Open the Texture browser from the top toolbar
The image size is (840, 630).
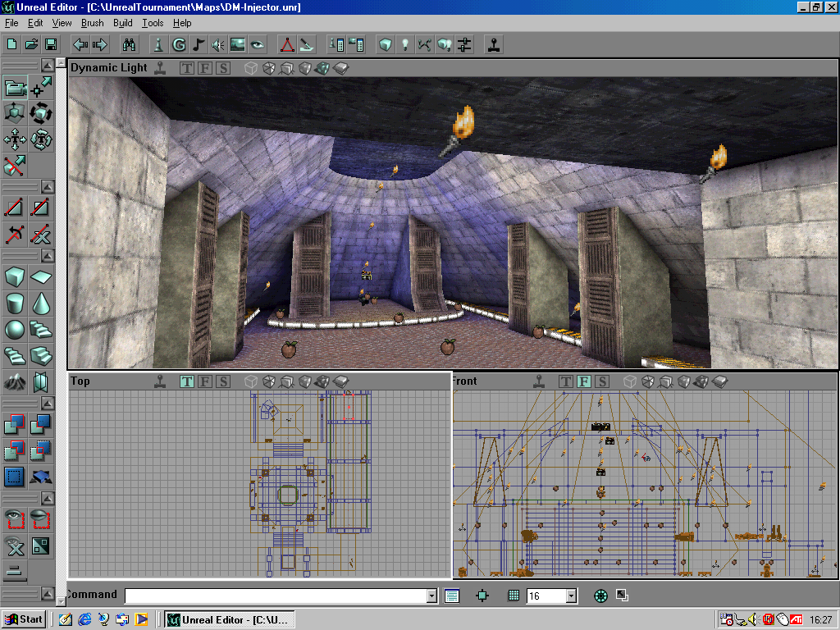(x=239, y=44)
